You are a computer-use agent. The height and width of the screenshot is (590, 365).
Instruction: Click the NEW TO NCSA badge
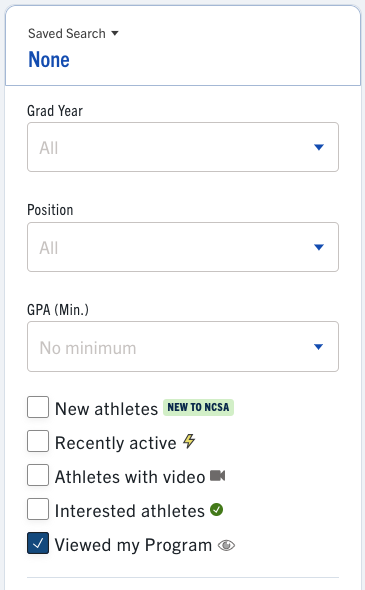(198, 407)
